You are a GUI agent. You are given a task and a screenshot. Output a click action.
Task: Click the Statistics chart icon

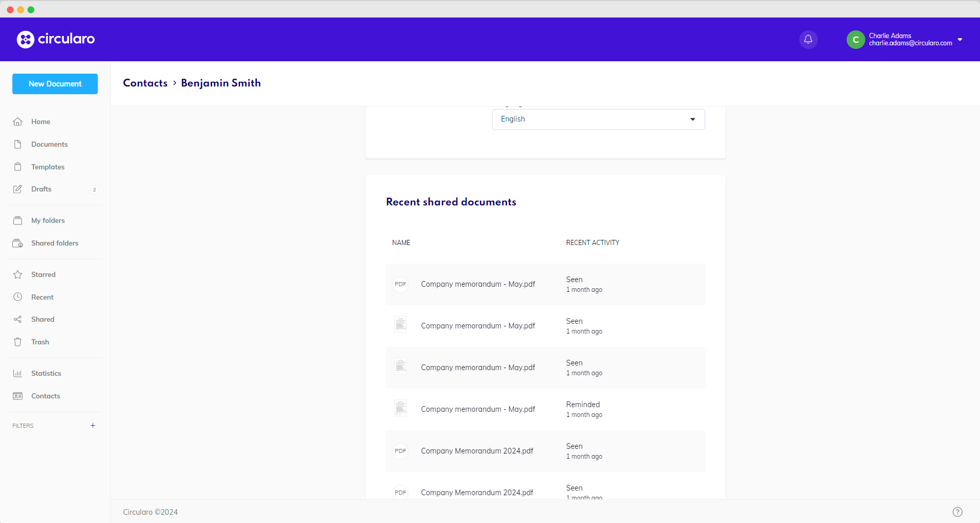pyautogui.click(x=17, y=373)
